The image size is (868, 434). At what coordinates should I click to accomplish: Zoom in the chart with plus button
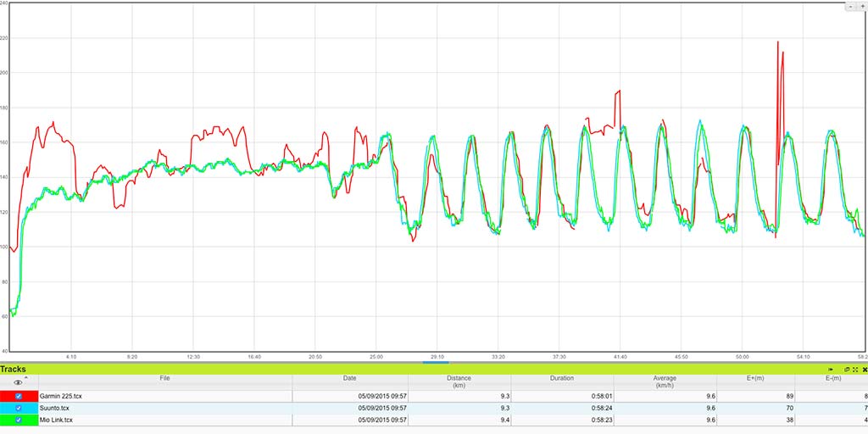(x=862, y=7)
